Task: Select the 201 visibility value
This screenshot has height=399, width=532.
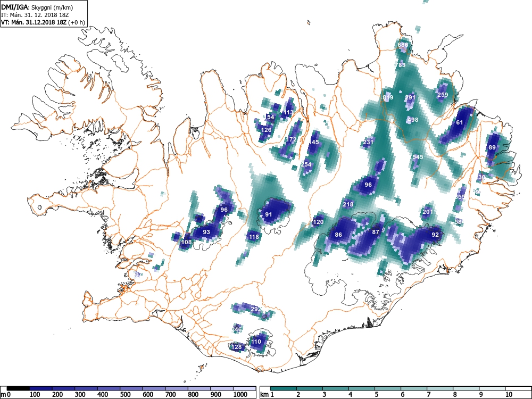Action: (428, 212)
